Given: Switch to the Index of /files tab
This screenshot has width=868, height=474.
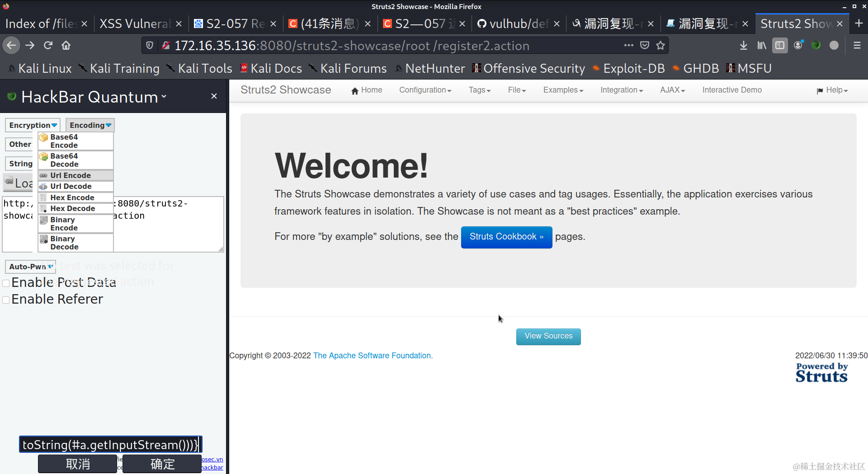Looking at the screenshot, I should pos(41,24).
